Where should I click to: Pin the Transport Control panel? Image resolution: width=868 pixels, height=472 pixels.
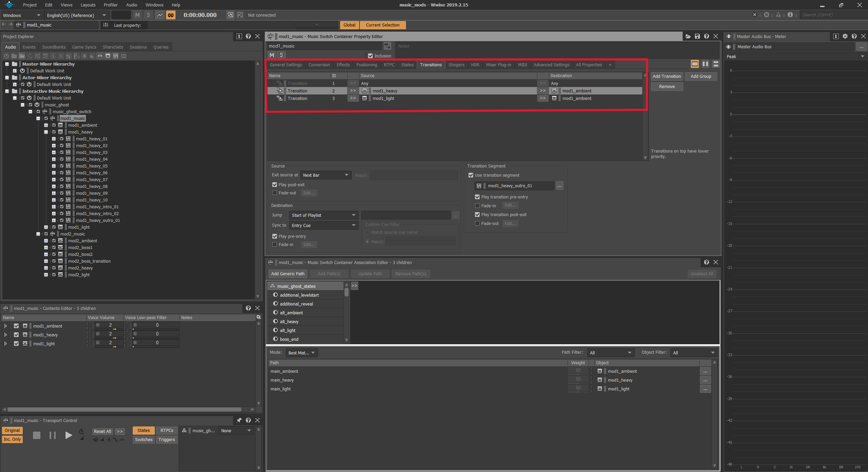click(x=239, y=420)
